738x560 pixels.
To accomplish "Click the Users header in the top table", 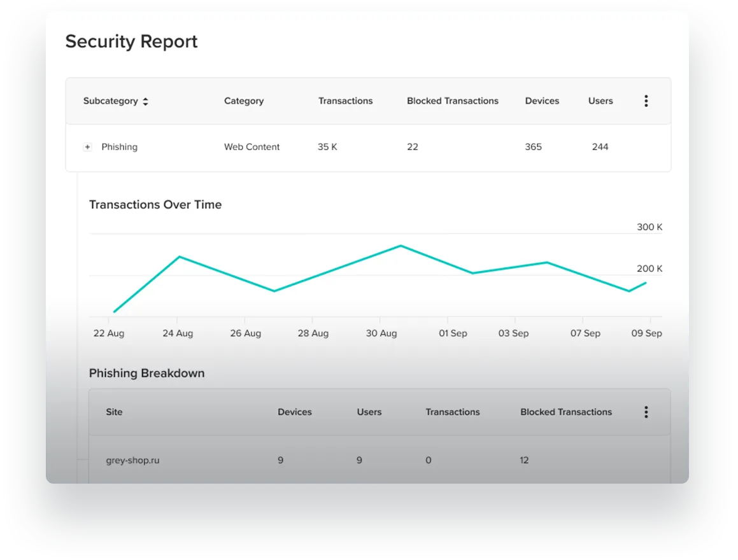I will 600,101.
